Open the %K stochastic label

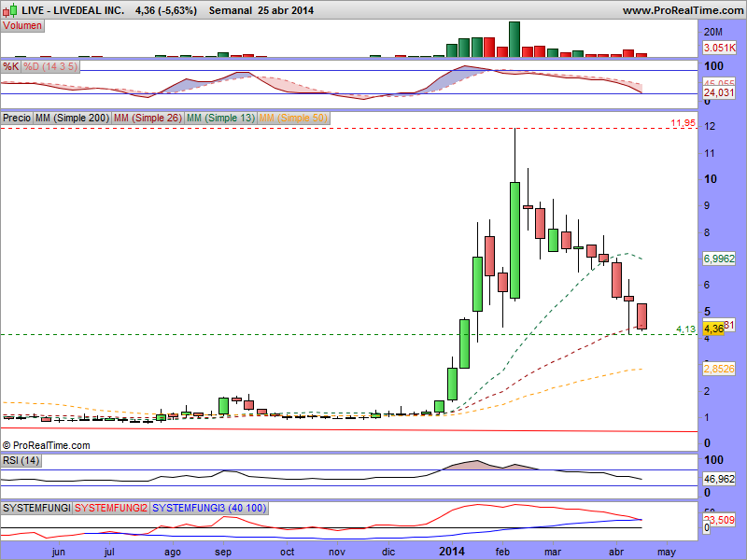tap(10, 66)
